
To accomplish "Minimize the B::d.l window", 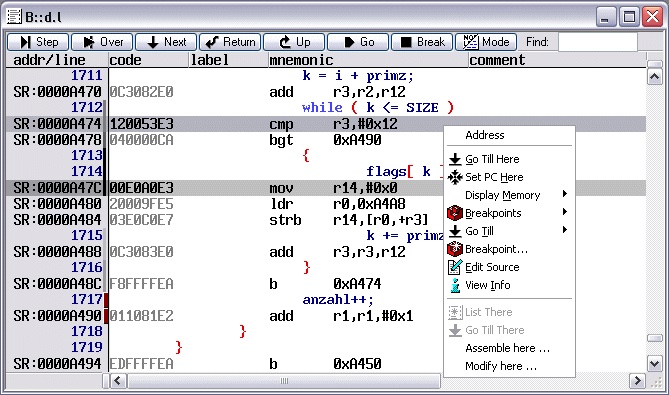I will click(605, 17).
